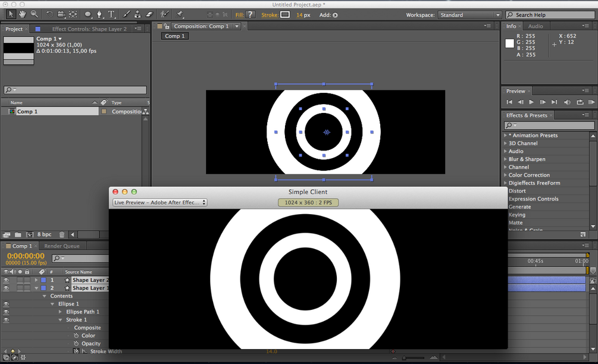
Task: Switch to the Render Queue tab
Action: click(62, 246)
